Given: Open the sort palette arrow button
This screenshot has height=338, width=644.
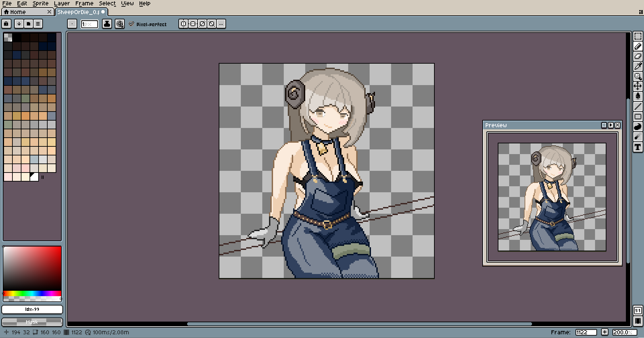Looking at the screenshot, I should [x=19, y=24].
